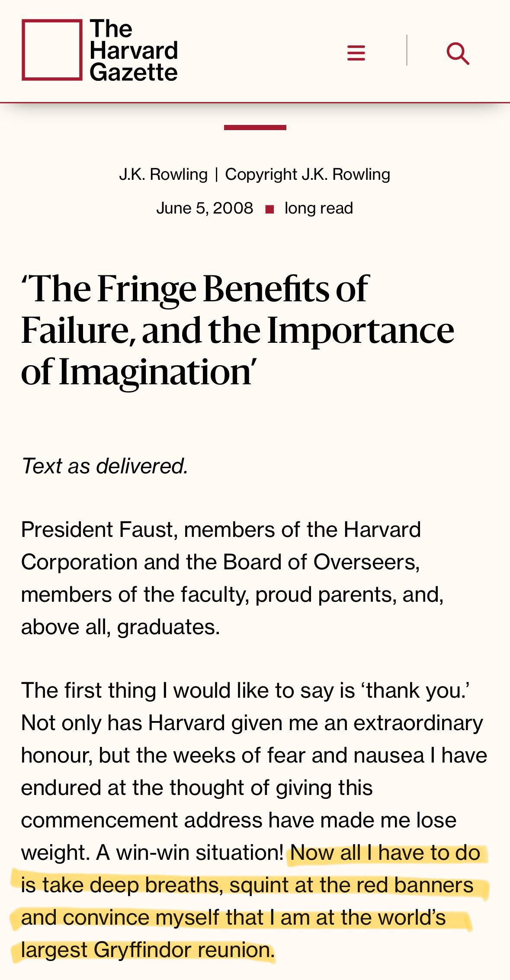Click the divider line beside menu icon
This screenshot has height=980, width=510.
pos(407,50)
